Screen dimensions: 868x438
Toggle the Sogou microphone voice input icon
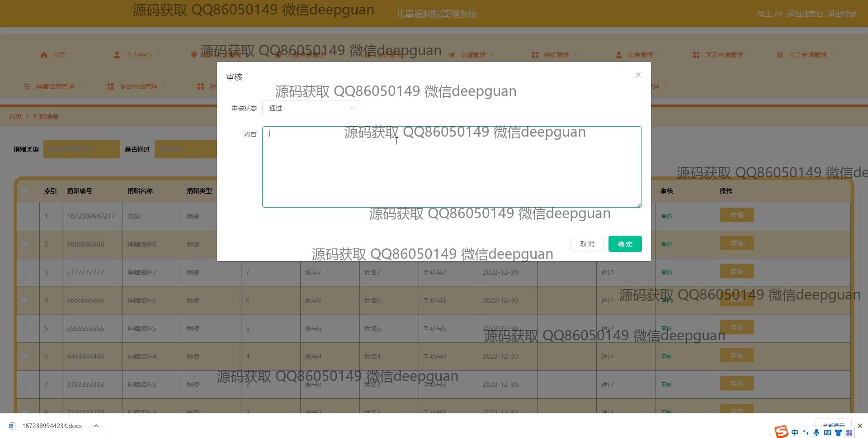click(x=816, y=433)
